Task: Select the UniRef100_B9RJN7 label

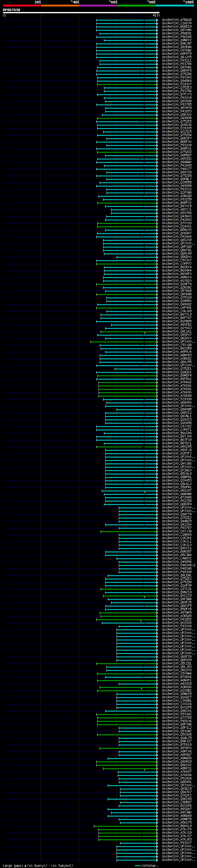Action: (x=177, y=43)
